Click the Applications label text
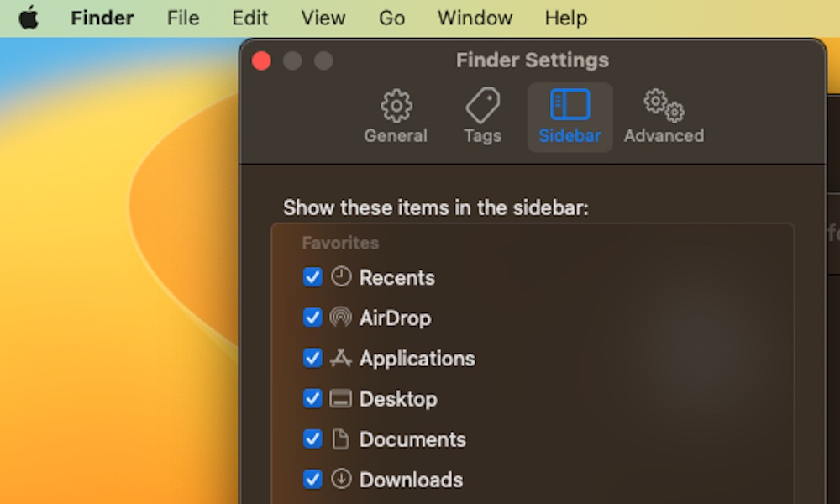 coord(417,359)
